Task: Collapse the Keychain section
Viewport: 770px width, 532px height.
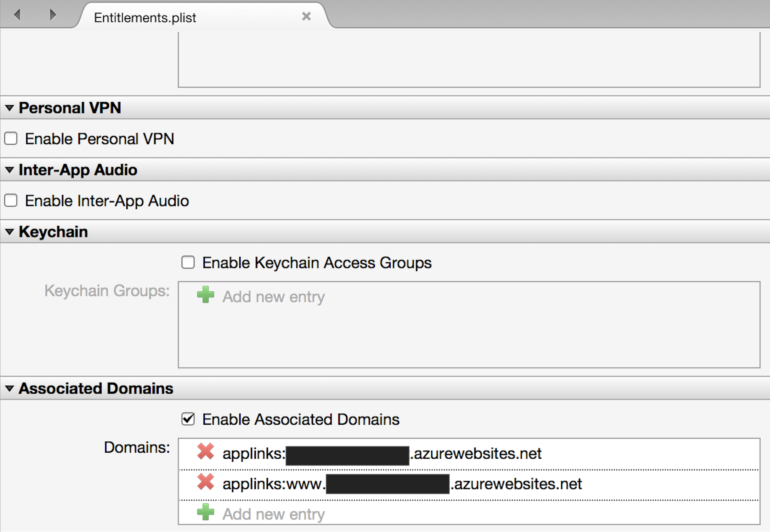Action: click(x=9, y=232)
